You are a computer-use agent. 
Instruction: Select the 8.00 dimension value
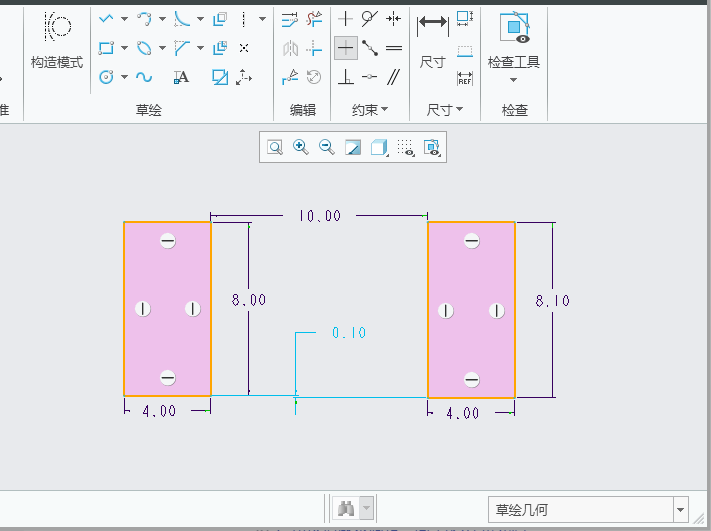(x=249, y=300)
